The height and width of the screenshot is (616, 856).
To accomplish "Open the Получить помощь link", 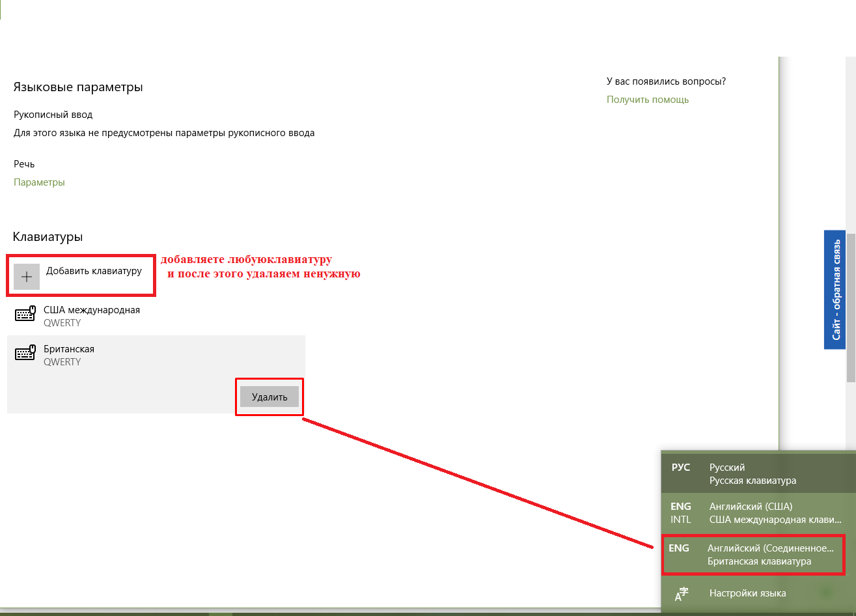I will 648,100.
